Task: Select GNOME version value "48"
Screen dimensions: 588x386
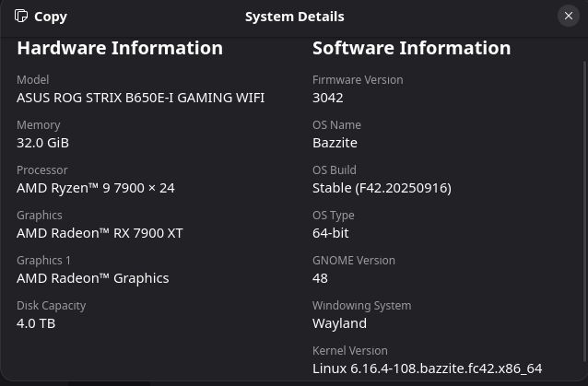Action: (320, 278)
